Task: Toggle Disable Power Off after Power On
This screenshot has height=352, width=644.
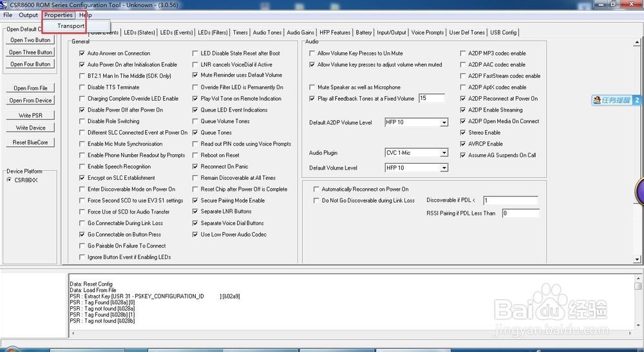Action: point(82,110)
